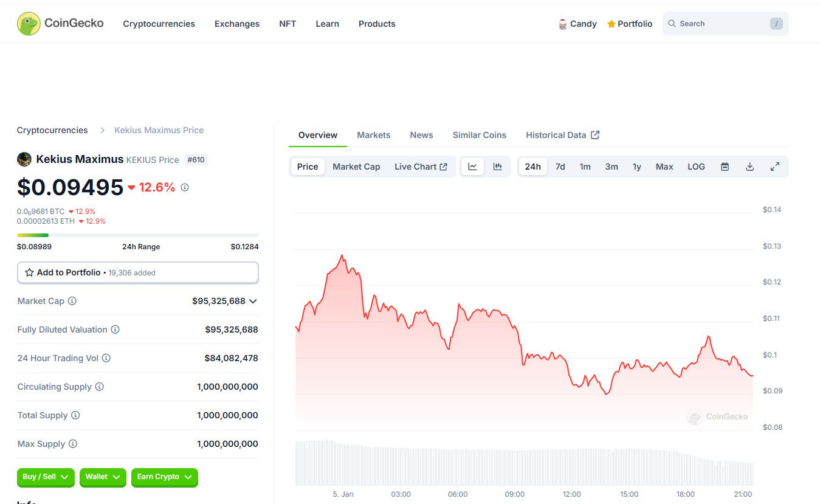Click the info icon beside Market Cap

click(72, 301)
